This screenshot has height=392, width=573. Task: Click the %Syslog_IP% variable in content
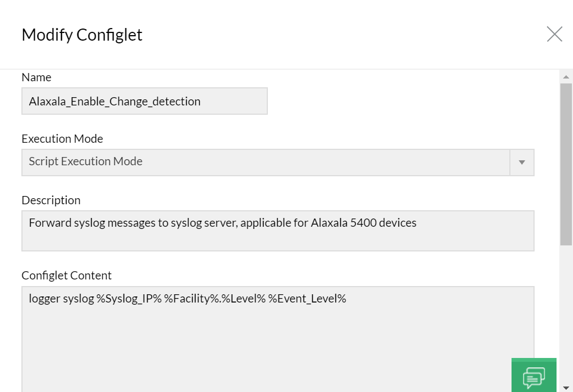(x=129, y=299)
